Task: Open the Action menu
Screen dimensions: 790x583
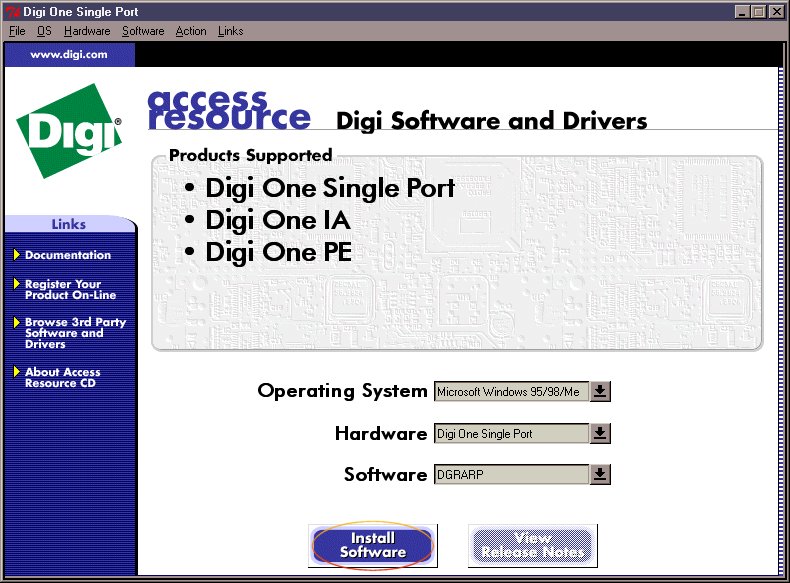Action: click(x=191, y=31)
